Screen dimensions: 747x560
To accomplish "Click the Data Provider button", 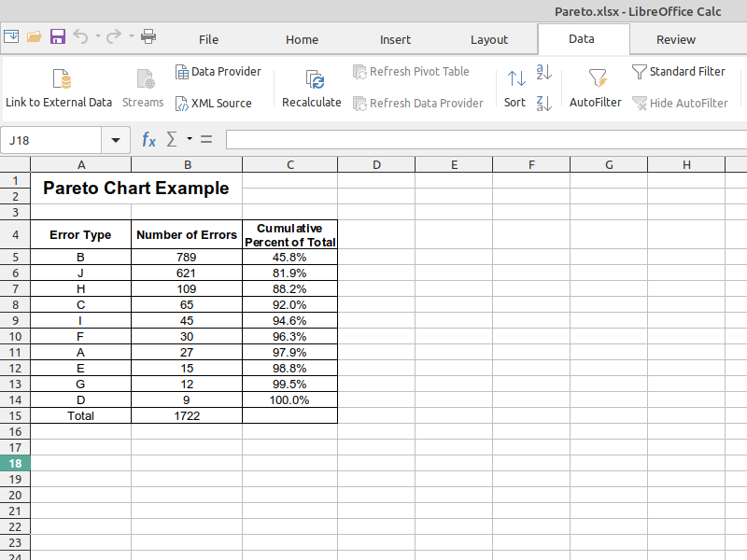I will click(x=218, y=72).
